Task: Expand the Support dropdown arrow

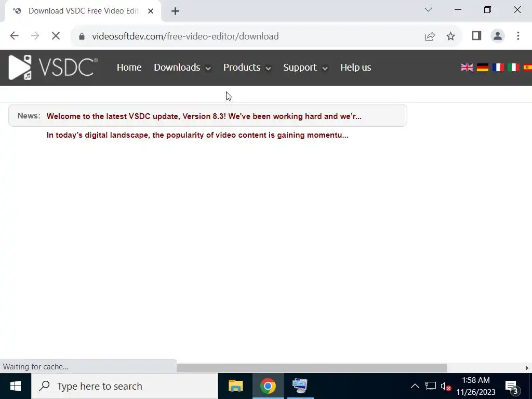Action: tap(325, 68)
